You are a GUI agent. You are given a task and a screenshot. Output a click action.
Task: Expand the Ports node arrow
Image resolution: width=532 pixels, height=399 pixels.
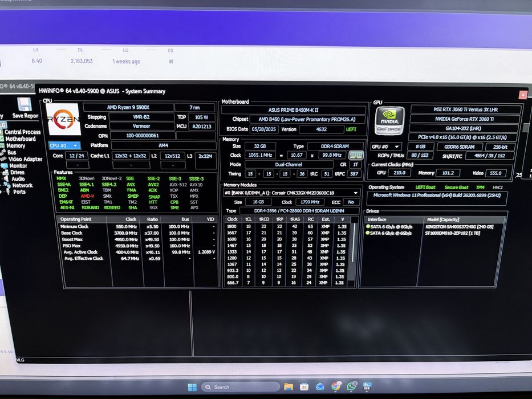[1, 192]
